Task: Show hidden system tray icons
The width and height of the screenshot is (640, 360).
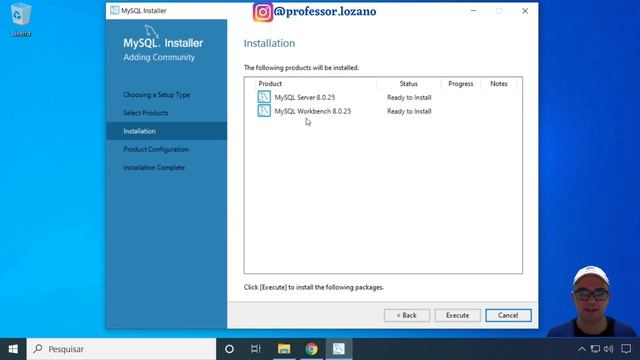Action: tap(582, 349)
